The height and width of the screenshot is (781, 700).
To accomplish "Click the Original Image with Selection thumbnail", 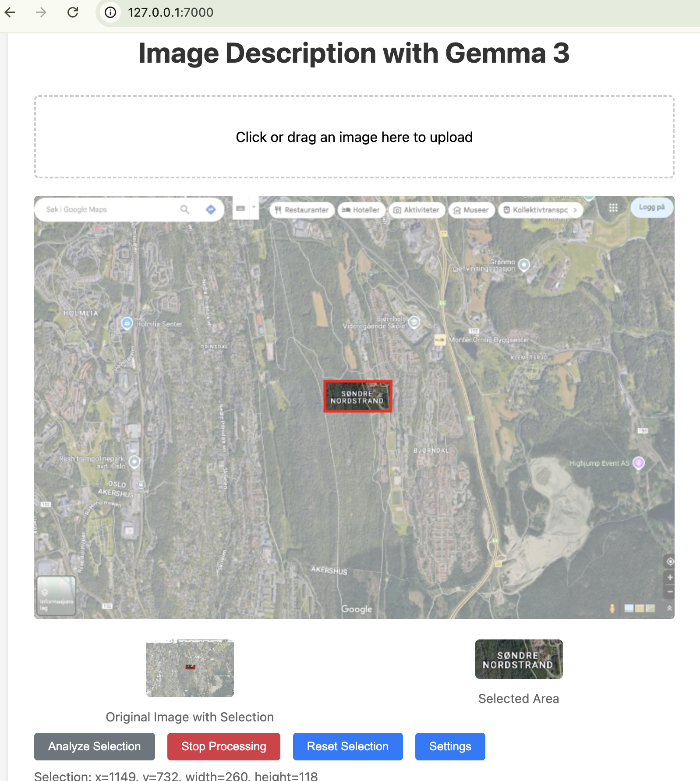I will 190,668.
